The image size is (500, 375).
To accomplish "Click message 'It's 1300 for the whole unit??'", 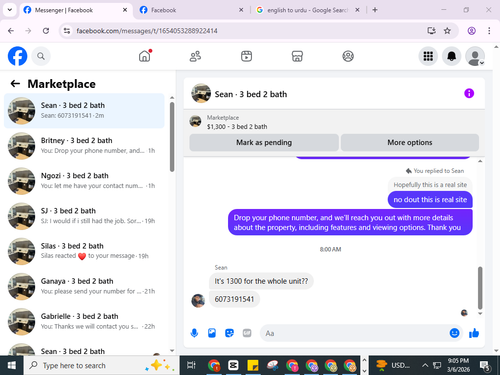I will [261, 281].
